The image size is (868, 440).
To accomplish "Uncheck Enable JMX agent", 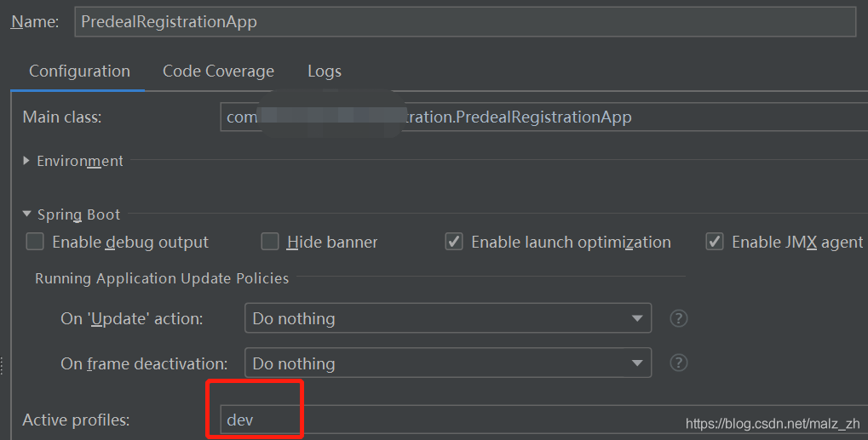I will (714, 242).
